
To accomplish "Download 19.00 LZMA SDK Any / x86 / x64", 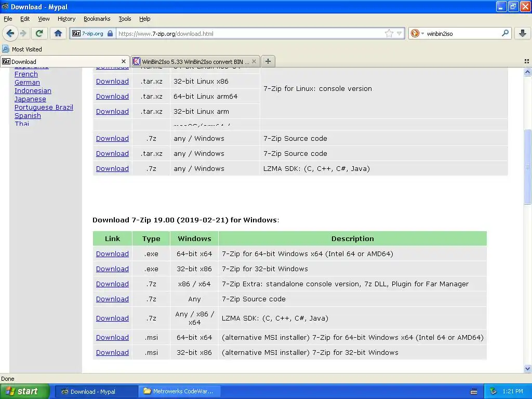I will point(112,318).
